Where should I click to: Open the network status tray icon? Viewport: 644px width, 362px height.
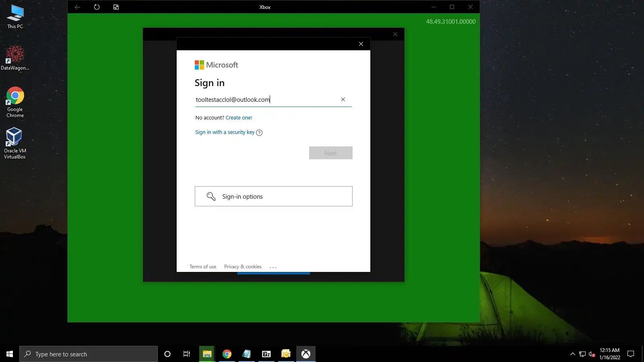point(582,354)
